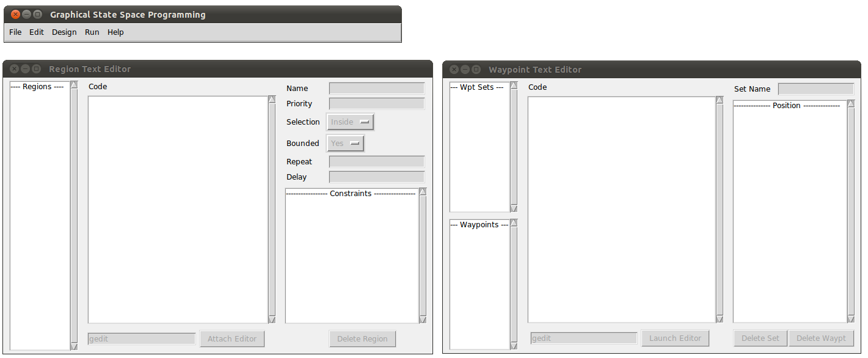Click the Delete Region button
Viewport: 868px width, 358px height.
363,338
